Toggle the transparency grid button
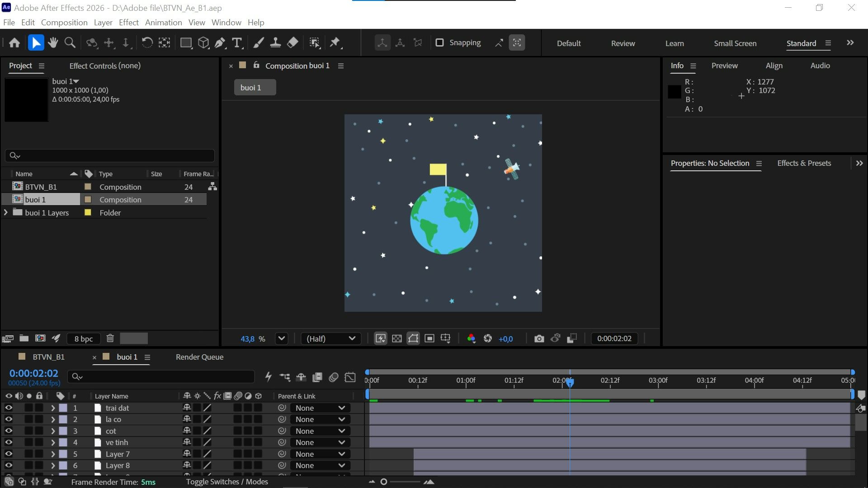Viewport: 868px width, 488px height. pos(396,338)
